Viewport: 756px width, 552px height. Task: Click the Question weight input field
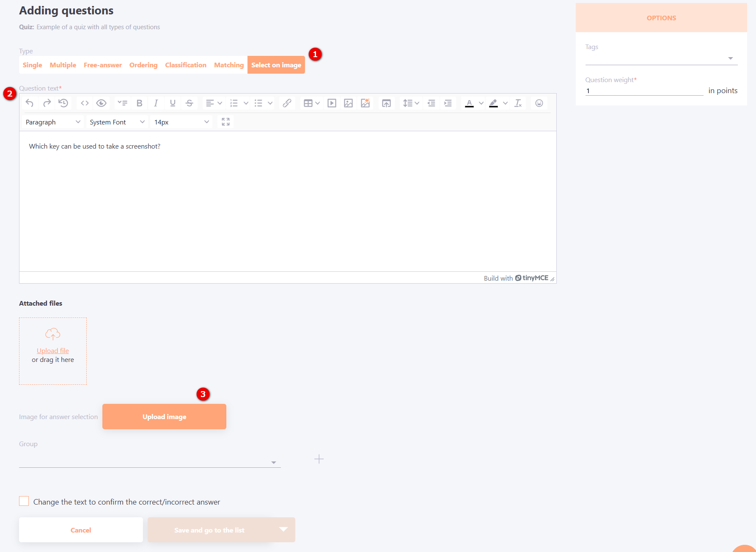pos(643,91)
